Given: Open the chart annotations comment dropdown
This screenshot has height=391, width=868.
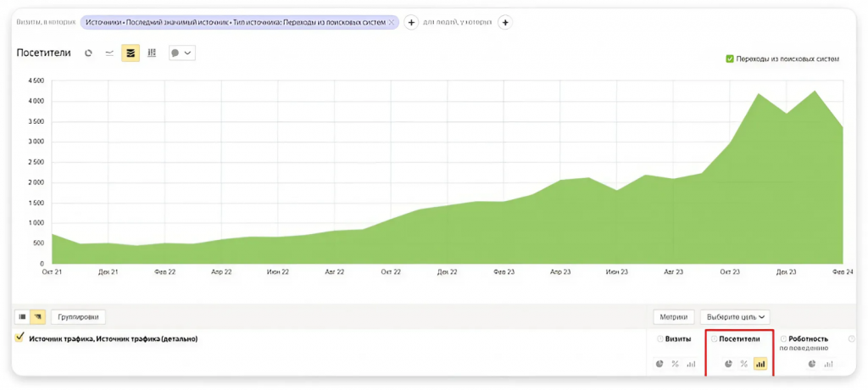Looking at the screenshot, I should click(x=181, y=53).
